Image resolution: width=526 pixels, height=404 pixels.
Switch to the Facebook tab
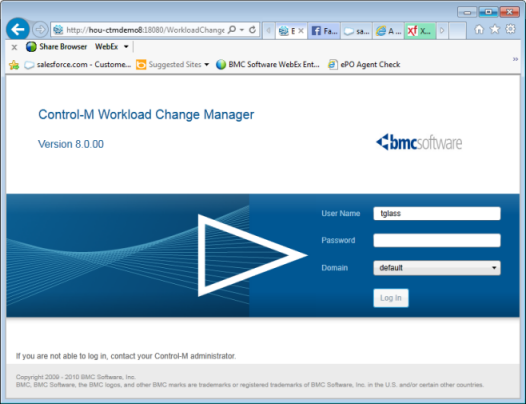point(324,31)
